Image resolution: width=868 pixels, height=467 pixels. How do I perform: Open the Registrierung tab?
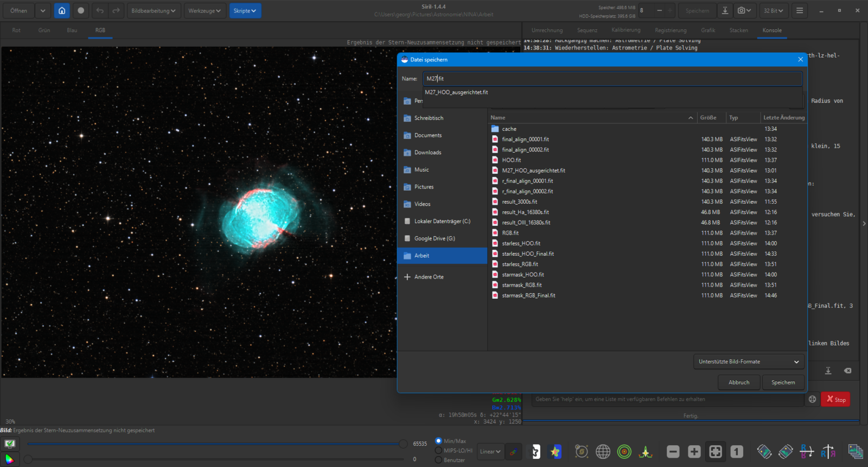[x=671, y=30]
